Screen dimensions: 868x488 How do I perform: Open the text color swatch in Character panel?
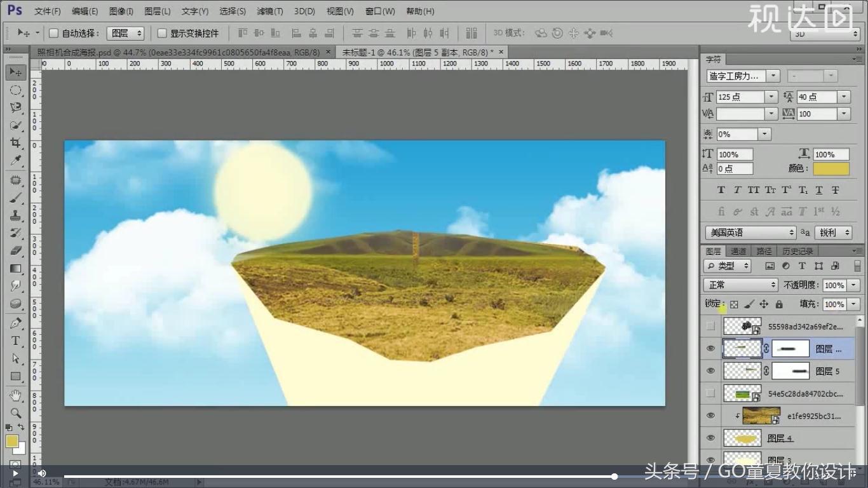(x=832, y=168)
